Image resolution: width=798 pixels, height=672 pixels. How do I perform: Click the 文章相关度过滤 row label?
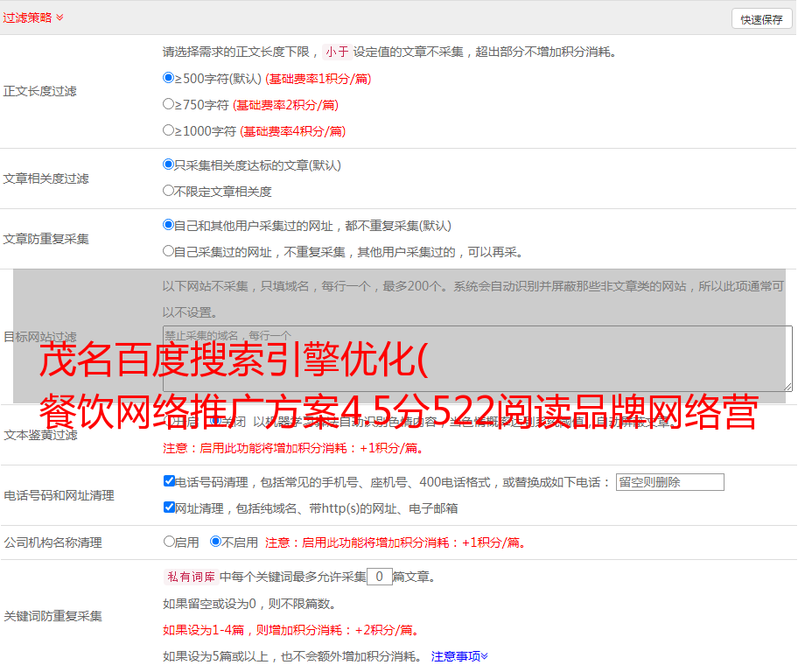(x=45, y=178)
